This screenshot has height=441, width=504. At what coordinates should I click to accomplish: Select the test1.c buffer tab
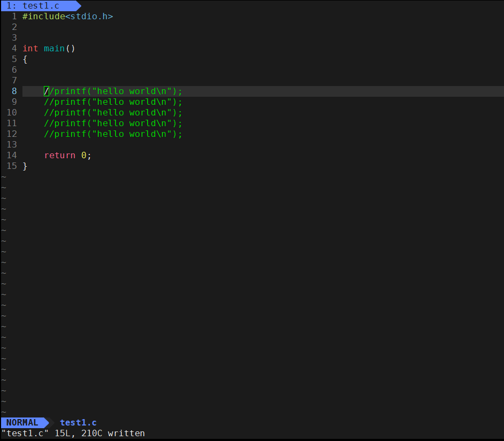tap(41, 6)
